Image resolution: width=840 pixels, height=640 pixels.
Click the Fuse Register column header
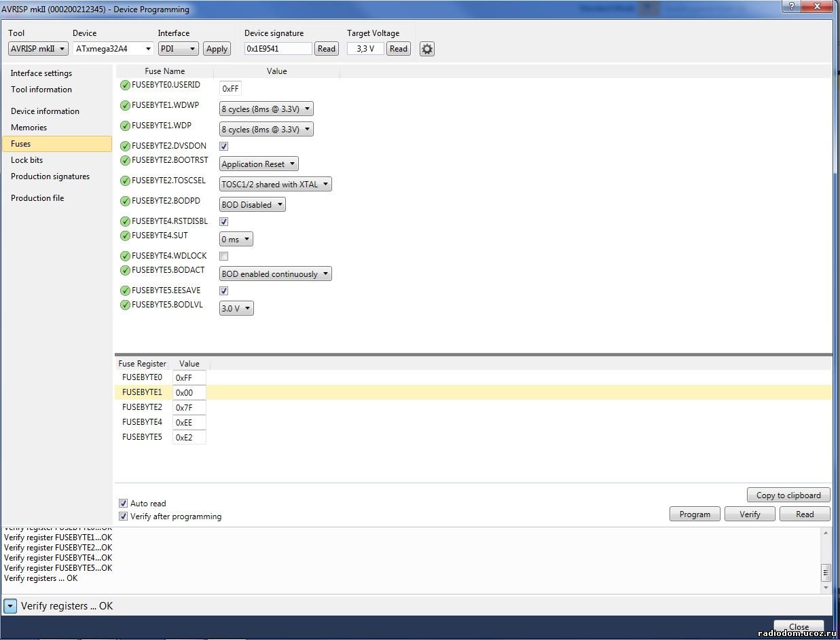click(x=142, y=364)
